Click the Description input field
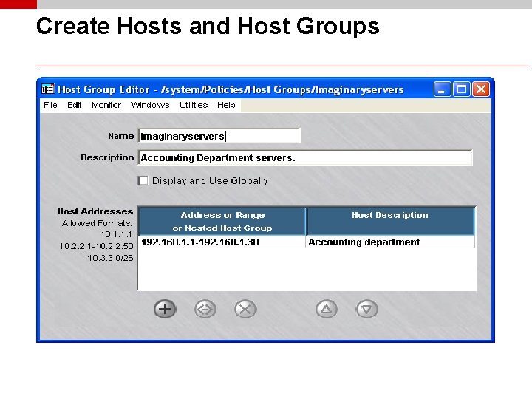This screenshot has height=399, width=532. (305, 158)
